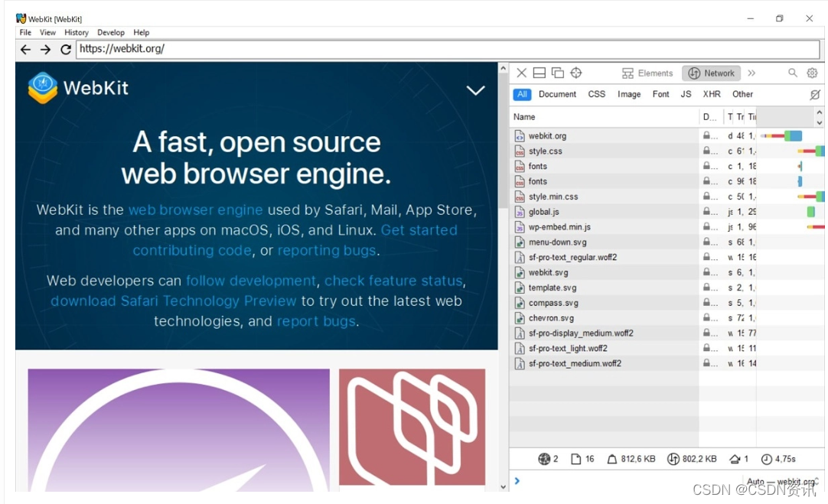Open the Develop menu
This screenshot has height=504, width=828.
click(111, 32)
